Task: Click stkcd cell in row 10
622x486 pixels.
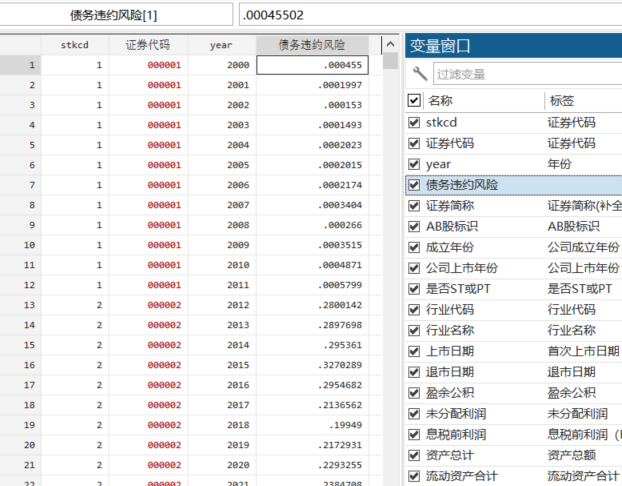Action: pos(75,245)
